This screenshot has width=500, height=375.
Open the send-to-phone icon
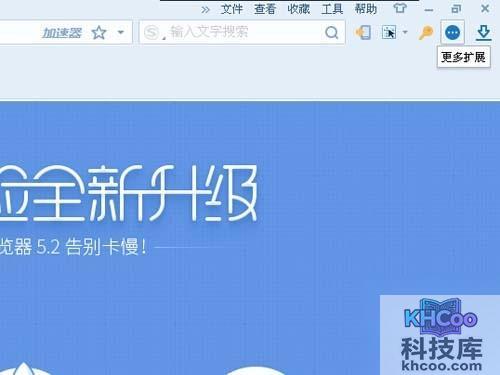tap(363, 33)
